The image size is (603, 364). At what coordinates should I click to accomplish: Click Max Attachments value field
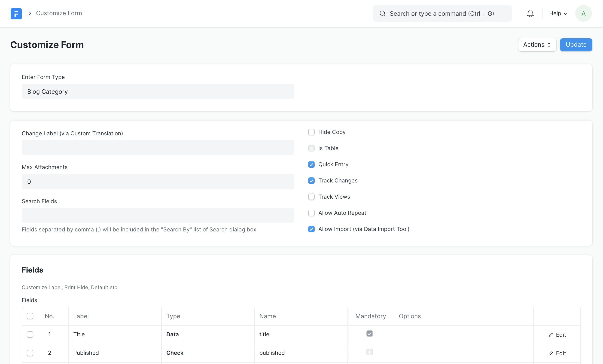pyautogui.click(x=158, y=181)
